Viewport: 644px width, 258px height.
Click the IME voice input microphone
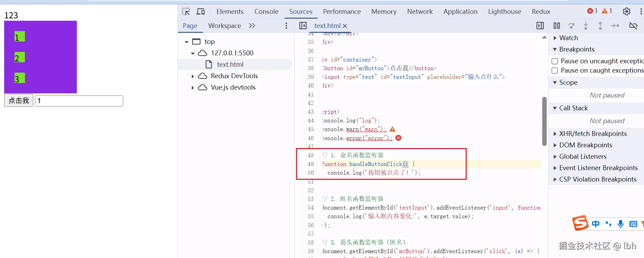click(620, 224)
